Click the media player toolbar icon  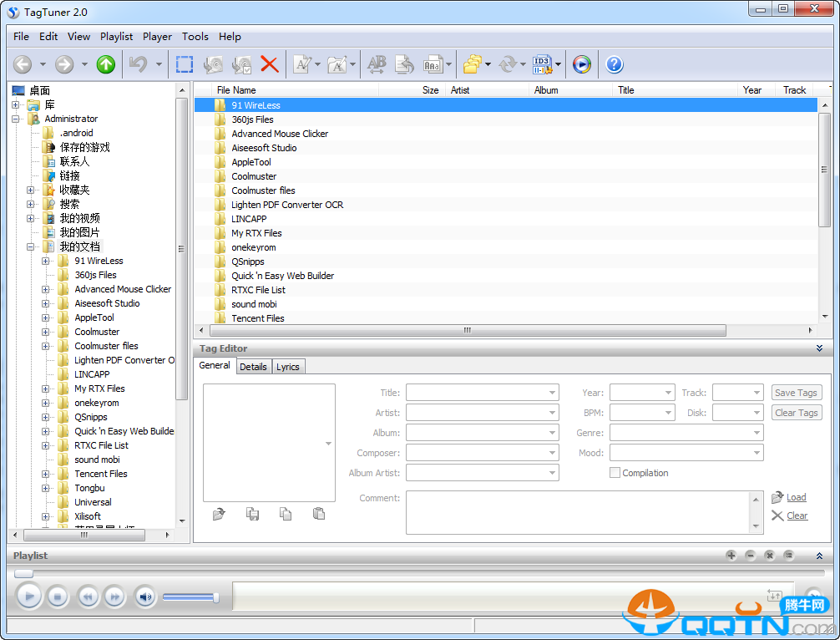click(x=582, y=64)
